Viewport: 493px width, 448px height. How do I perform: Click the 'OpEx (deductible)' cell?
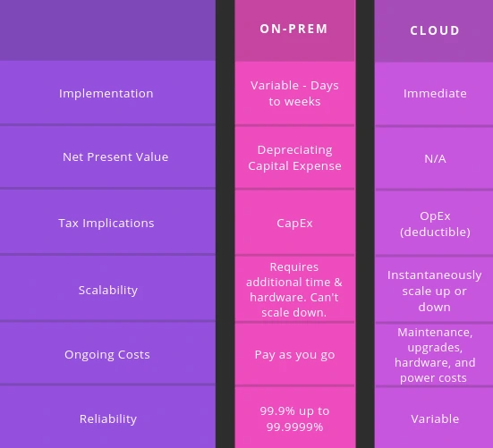coord(434,224)
